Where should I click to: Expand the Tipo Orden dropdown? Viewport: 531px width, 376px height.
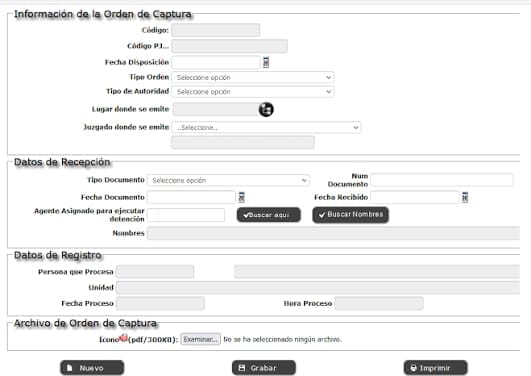pos(253,78)
